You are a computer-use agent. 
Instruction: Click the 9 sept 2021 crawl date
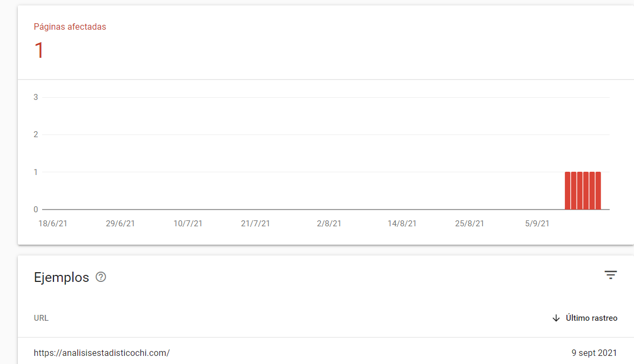(594, 353)
